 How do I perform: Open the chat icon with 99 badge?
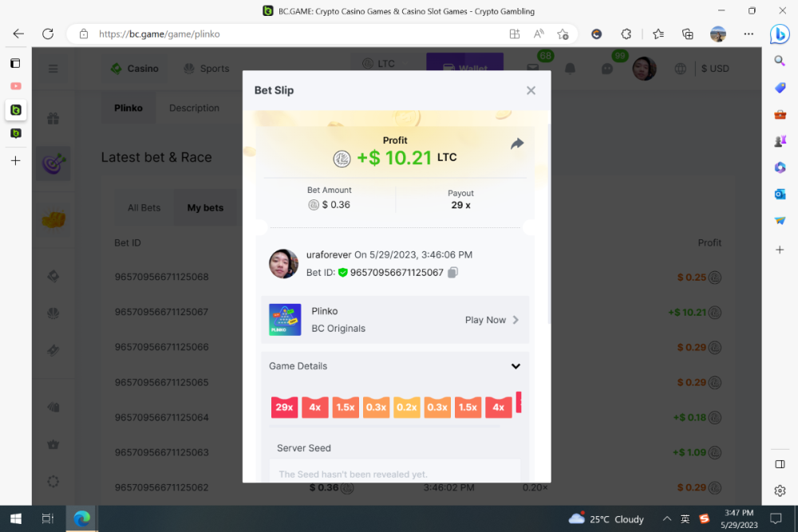click(x=607, y=69)
